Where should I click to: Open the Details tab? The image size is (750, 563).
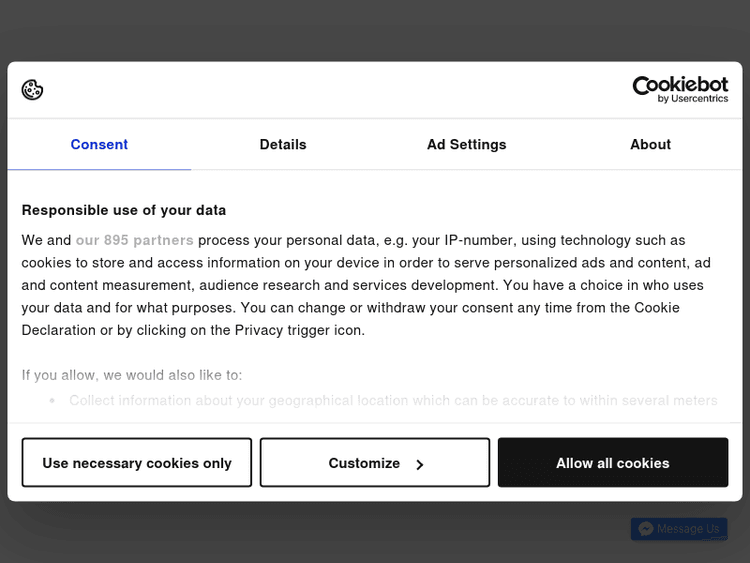point(283,145)
